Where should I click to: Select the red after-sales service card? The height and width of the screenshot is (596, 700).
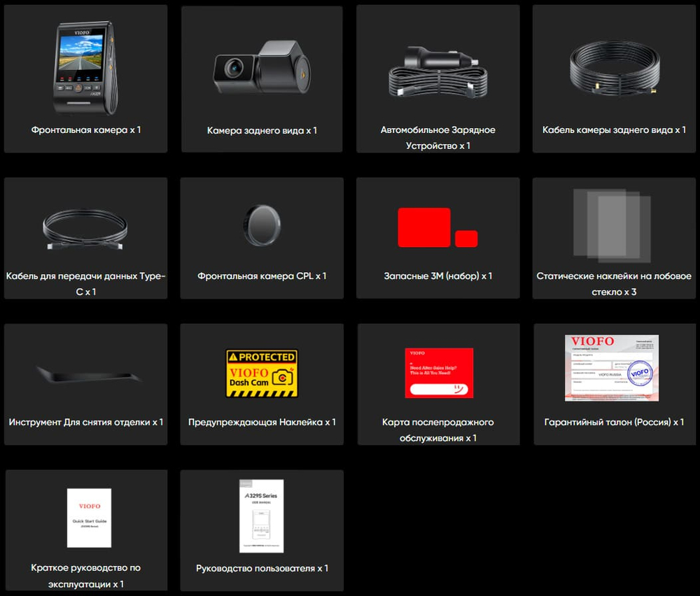click(439, 373)
